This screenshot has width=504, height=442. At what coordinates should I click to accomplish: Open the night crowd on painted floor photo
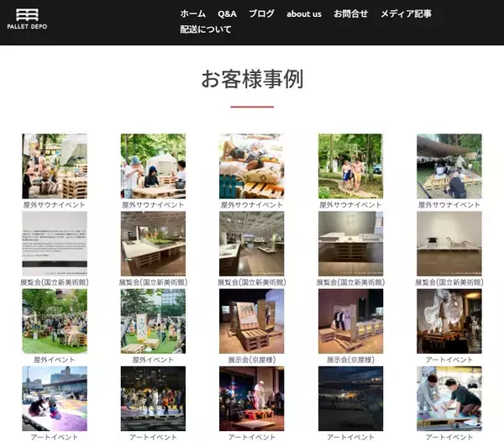point(153,398)
